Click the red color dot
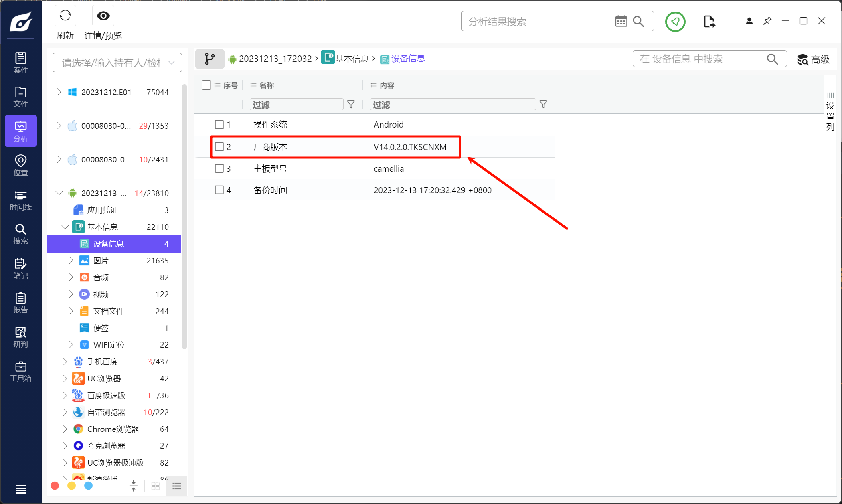Viewport: 842px width, 504px height. tap(55, 486)
